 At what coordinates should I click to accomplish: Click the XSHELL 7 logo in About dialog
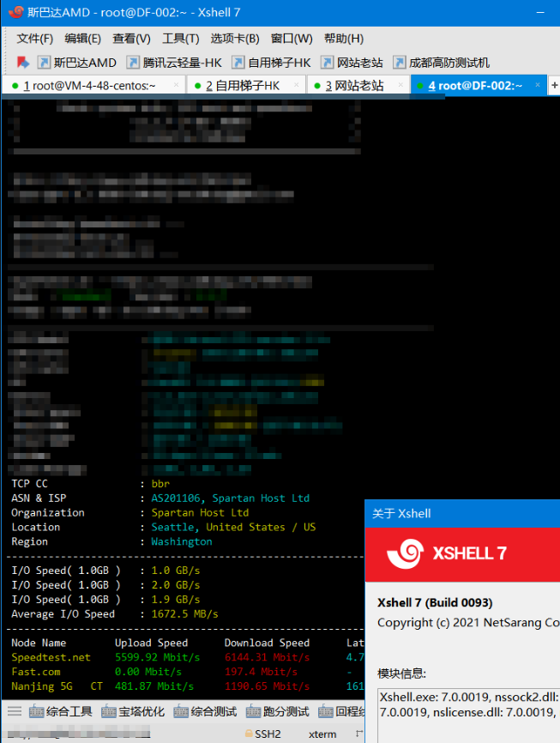point(446,553)
